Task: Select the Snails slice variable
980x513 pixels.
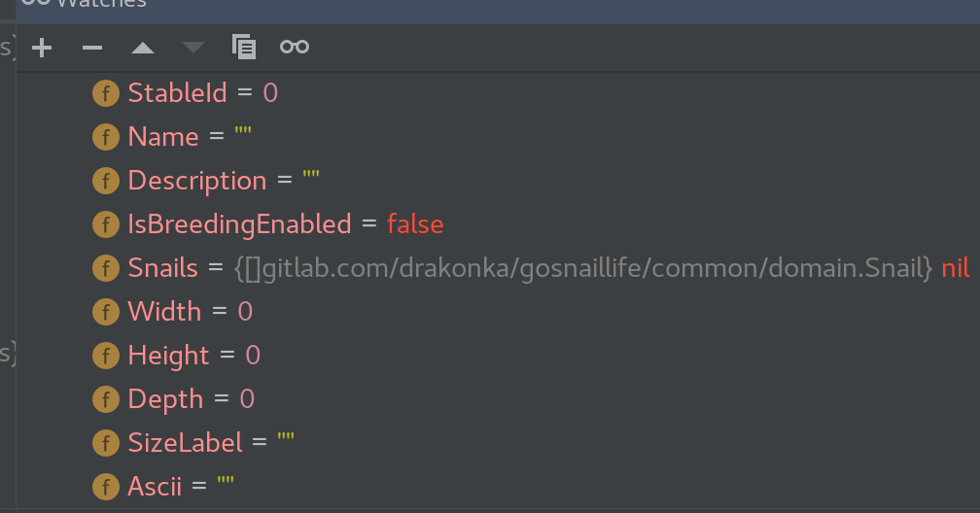Action: [176, 268]
